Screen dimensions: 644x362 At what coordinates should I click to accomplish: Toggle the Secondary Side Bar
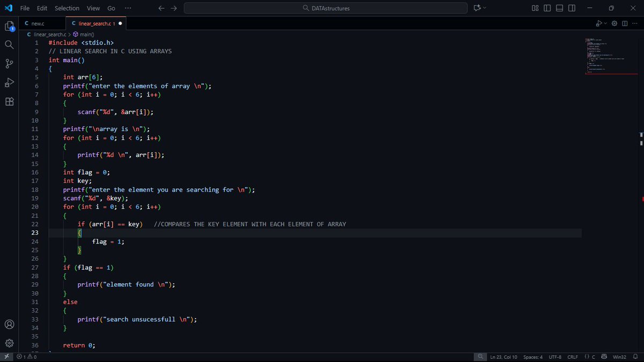572,8
